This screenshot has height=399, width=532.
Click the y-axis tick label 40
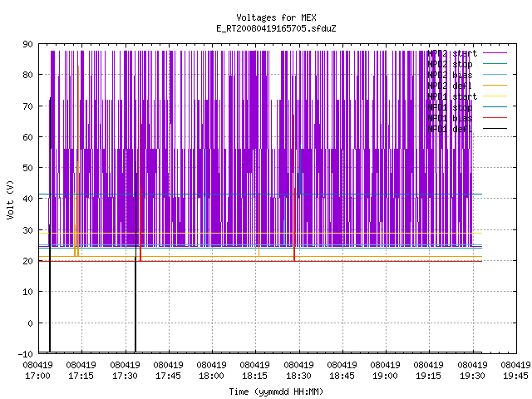click(27, 199)
